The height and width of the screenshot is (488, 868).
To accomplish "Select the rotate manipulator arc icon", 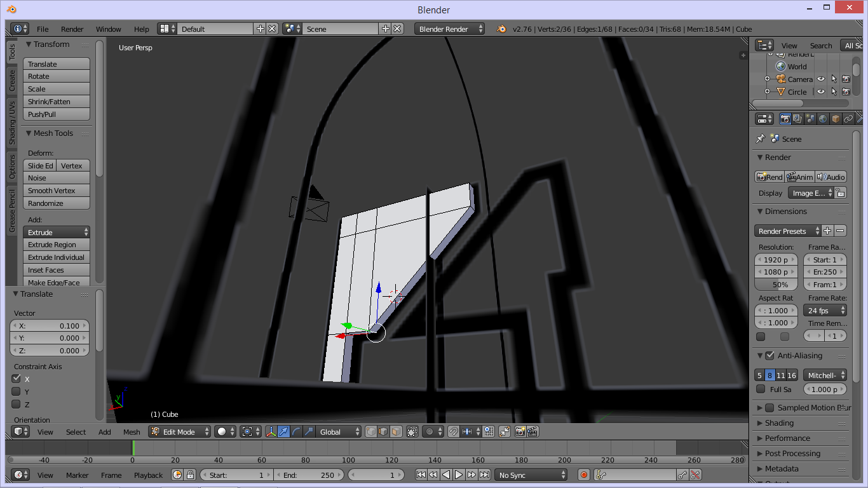I will click(x=297, y=431).
